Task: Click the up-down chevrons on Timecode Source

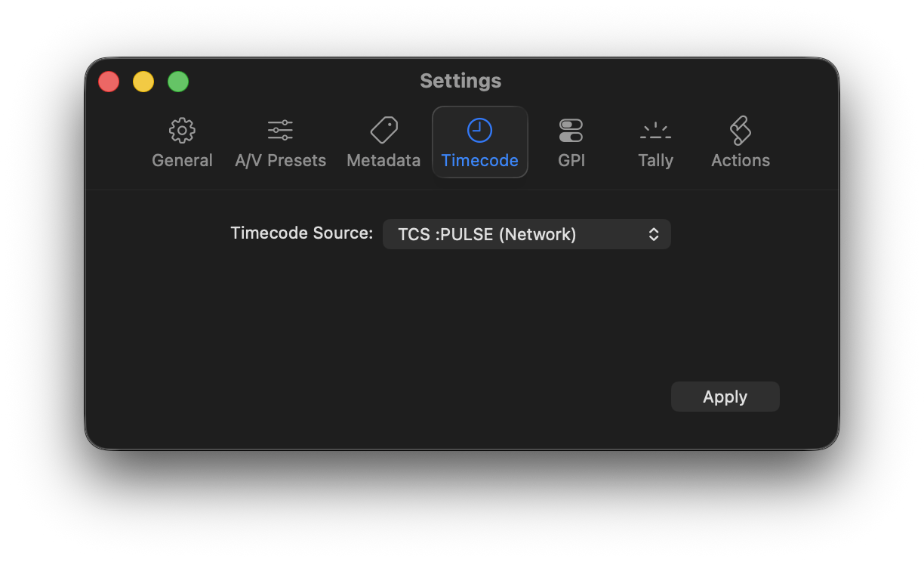Action: click(654, 234)
